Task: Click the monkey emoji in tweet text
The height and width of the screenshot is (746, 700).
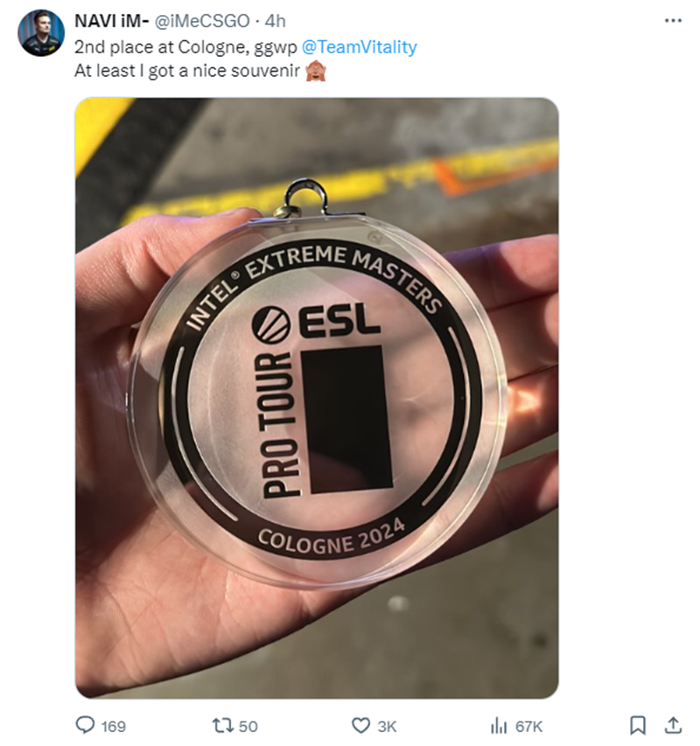Action: (316, 71)
